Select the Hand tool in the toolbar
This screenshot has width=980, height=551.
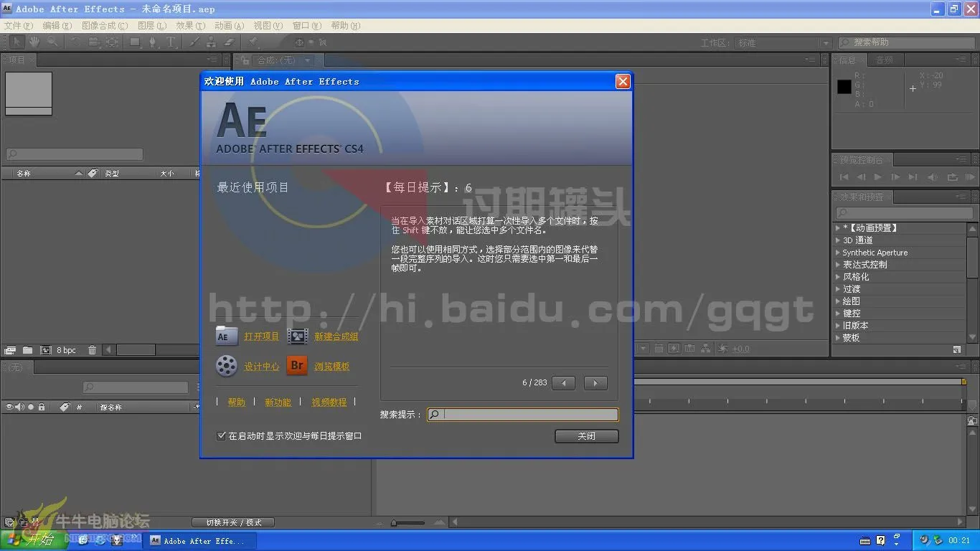(34, 42)
